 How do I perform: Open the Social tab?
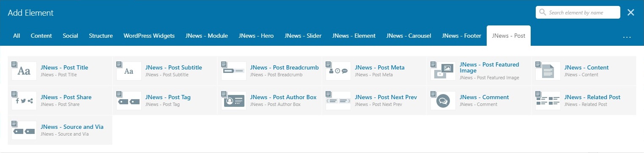click(x=71, y=36)
